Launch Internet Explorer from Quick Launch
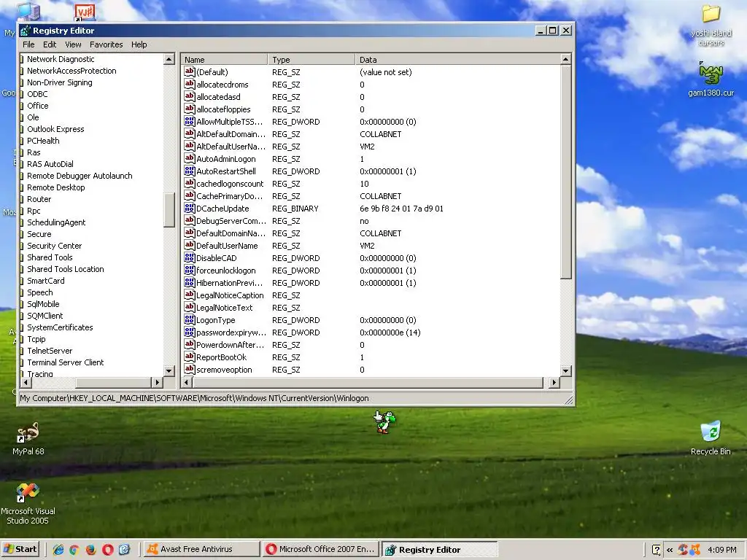Screen dimensions: 747x560 tap(58, 550)
